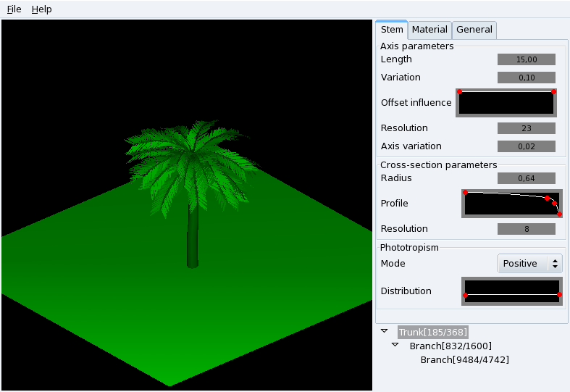Select Trunk[185/368] in the tree
Image resolution: width=570 pixels, height=392 pixels.
[432, 332]
